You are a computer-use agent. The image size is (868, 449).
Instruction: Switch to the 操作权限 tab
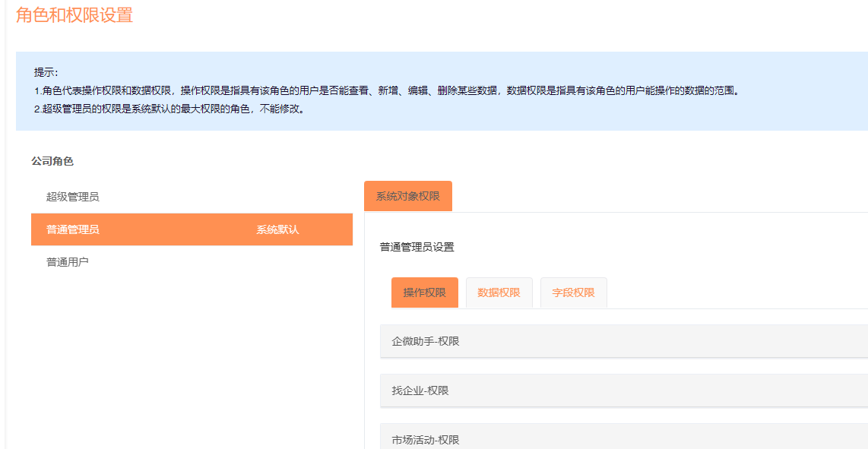tap(425, 292)
